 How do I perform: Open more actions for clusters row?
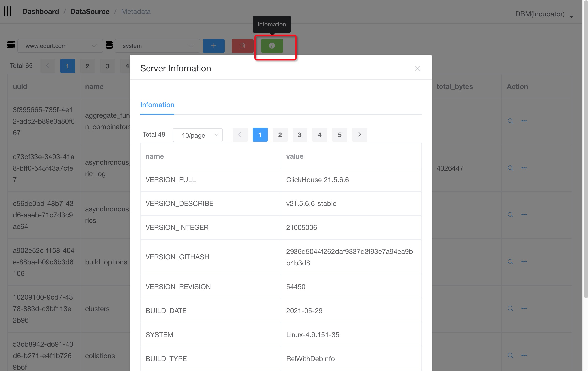point(524,308)
